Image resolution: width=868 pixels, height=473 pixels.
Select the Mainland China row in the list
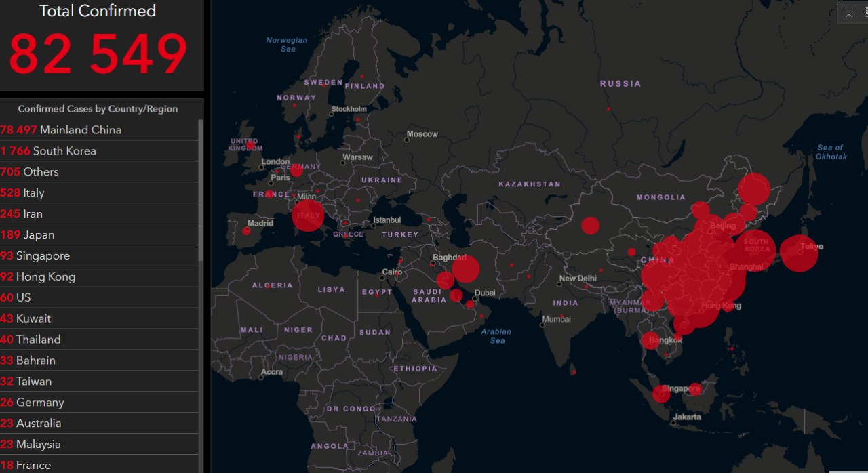pyautogui.click(x=99, y=130)
